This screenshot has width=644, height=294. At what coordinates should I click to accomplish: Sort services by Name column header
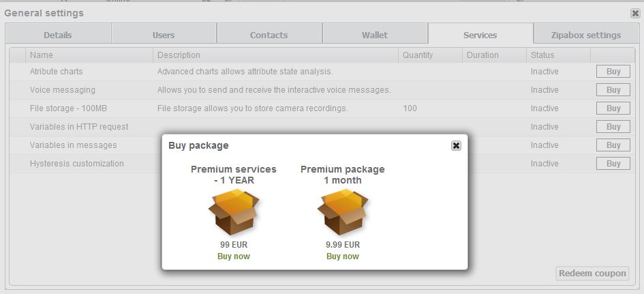click(x=42, y=55)
